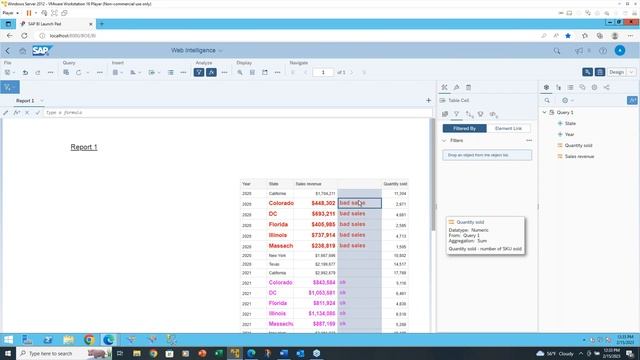The height and width of the screenshot is (360, 640).
Task: Click the search icon in SAP header
Action: [x=557, y=51]
